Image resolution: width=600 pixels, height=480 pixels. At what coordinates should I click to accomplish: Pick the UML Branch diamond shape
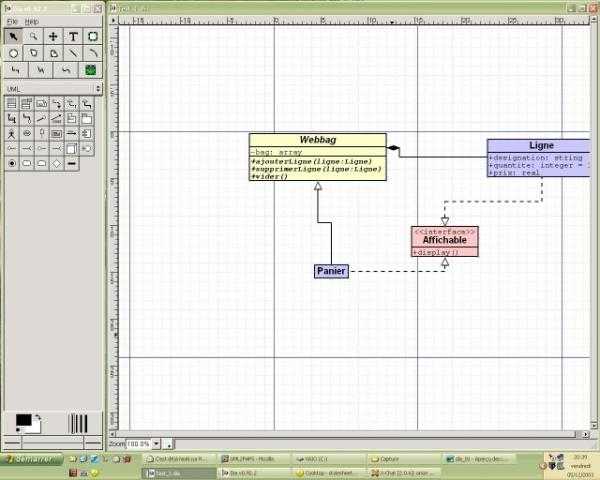(57, 163)
